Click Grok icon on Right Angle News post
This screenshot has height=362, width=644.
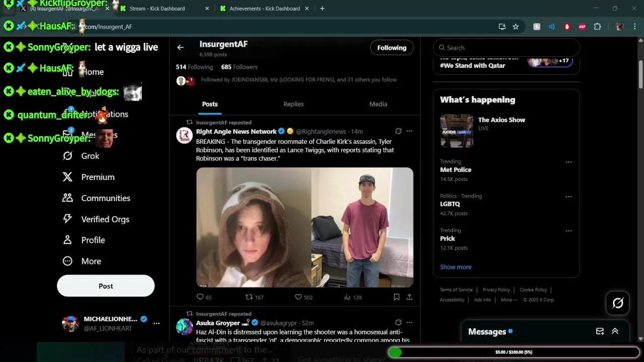398,131
